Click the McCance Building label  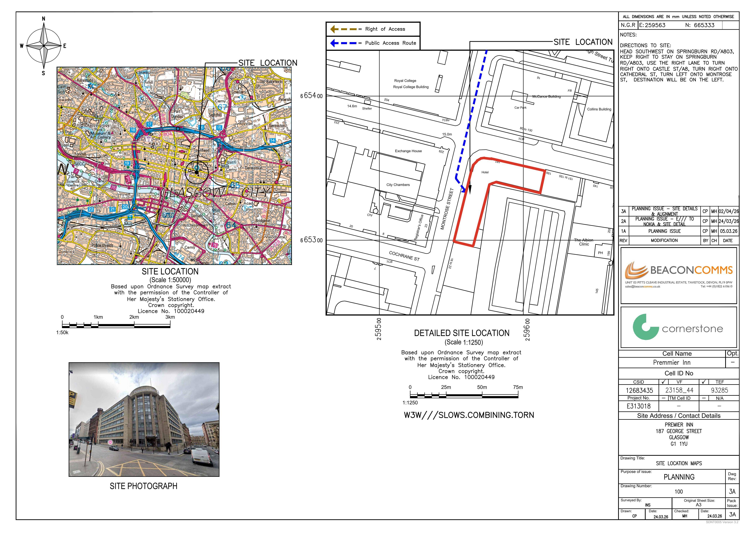(x=547, y=97)
